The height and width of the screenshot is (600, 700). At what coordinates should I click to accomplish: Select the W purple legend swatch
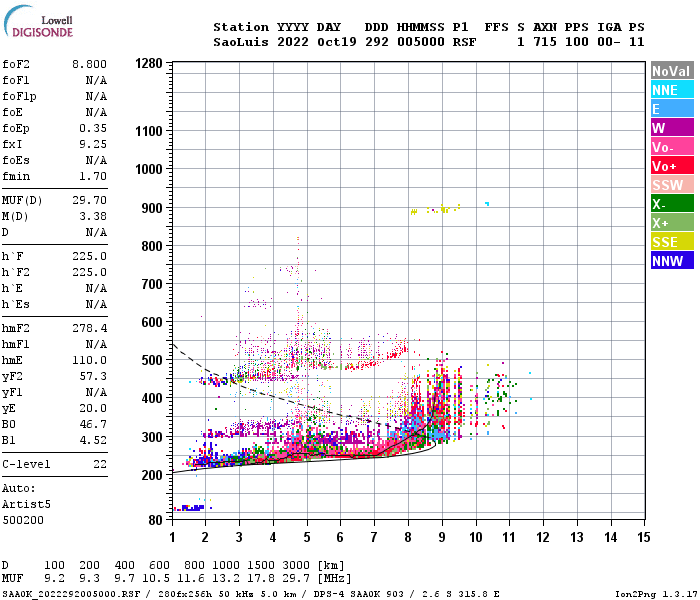pyautogui.click(x=672, y=128)
